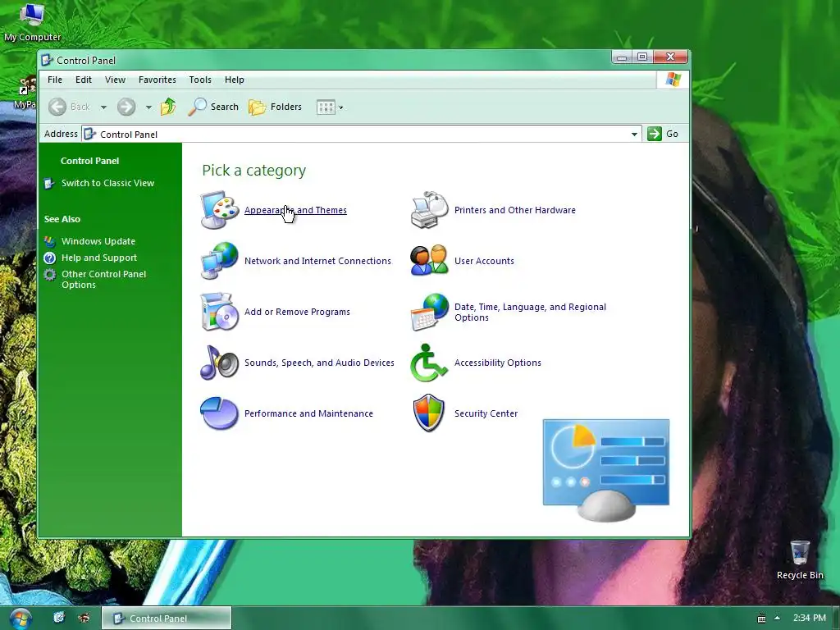This screenshot has height=630, width=840.
Task: Click the Windows Update link text
Action: [98, 242]
